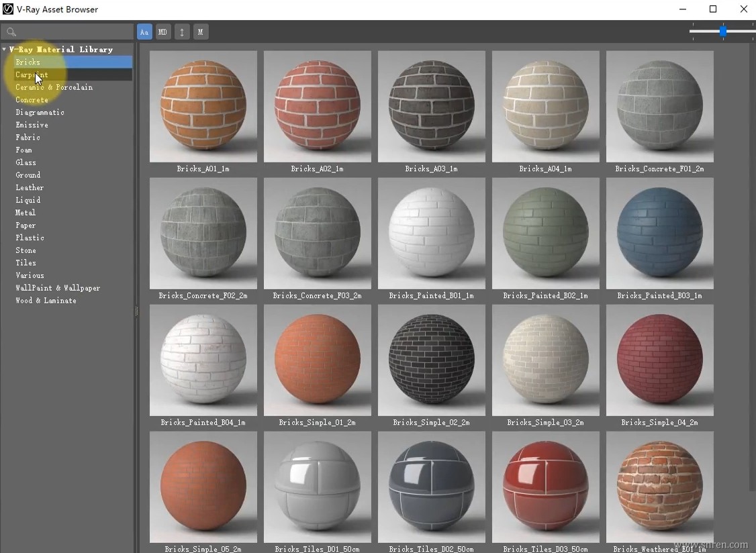Toggle the Aa name filter button
Image resolution: width=756 pixels, height=553 pixels.
[x=144, y=32]
